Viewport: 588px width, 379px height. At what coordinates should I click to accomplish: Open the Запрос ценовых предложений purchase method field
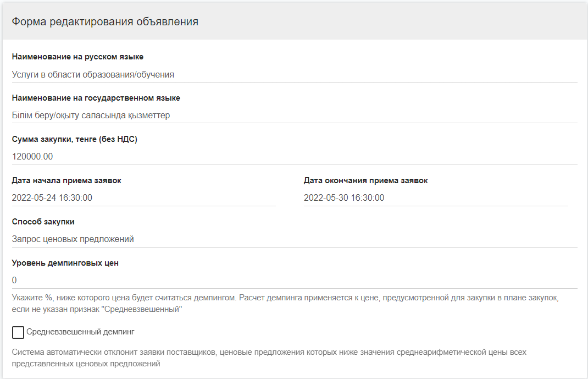(294, 239)
